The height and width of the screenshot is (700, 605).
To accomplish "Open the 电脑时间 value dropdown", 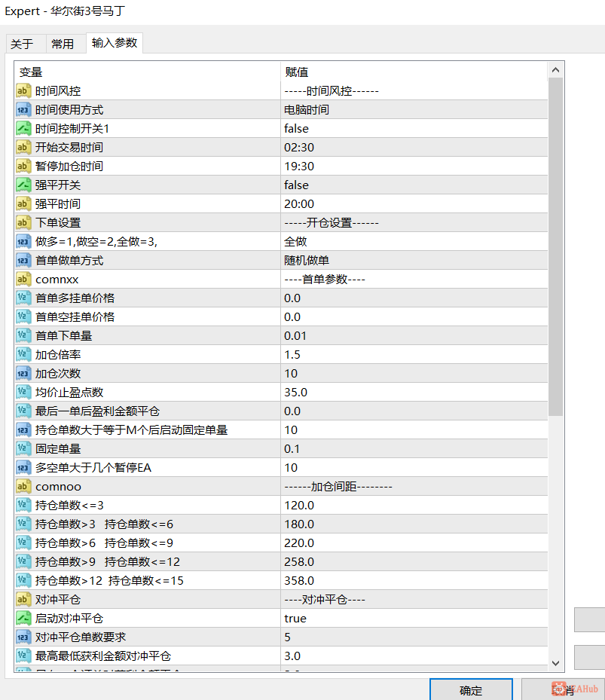I will [x=414, y=109].
